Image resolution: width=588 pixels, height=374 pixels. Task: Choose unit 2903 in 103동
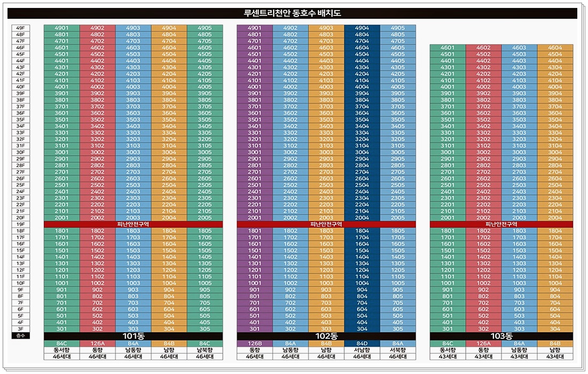click(520, 159)
